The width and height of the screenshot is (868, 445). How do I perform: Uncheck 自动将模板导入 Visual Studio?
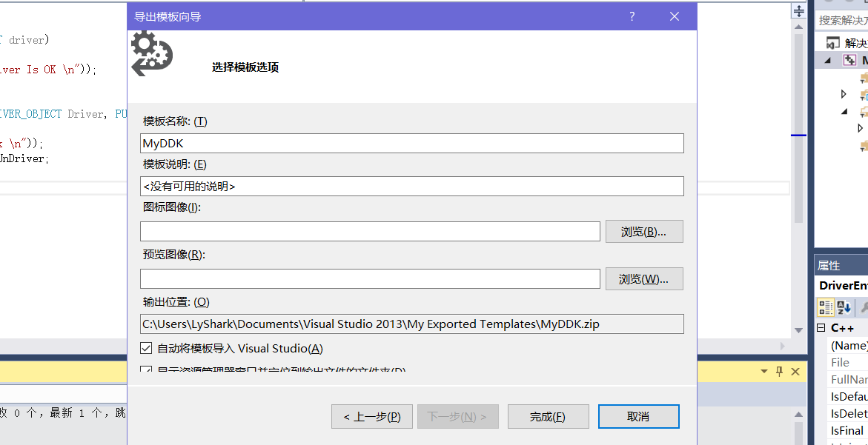(146, 348)
